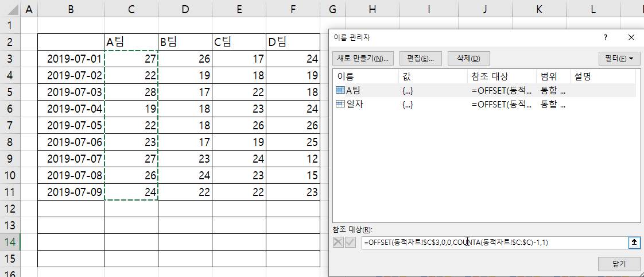
Task: Select column G header
Action: pyautogui.click(x=332, y=10)
